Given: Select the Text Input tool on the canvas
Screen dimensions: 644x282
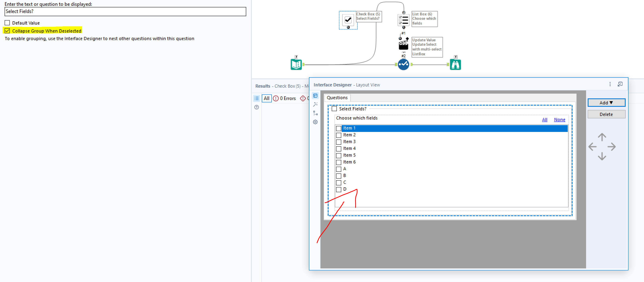Looking at the screenshot, I should 296,64.
